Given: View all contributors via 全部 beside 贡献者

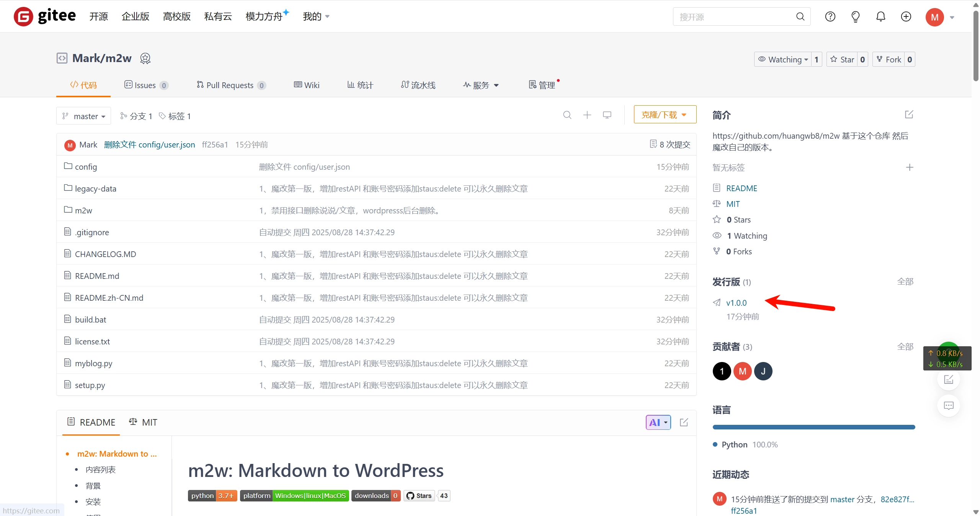Looking at the screenshot, I should pos(905,347).
